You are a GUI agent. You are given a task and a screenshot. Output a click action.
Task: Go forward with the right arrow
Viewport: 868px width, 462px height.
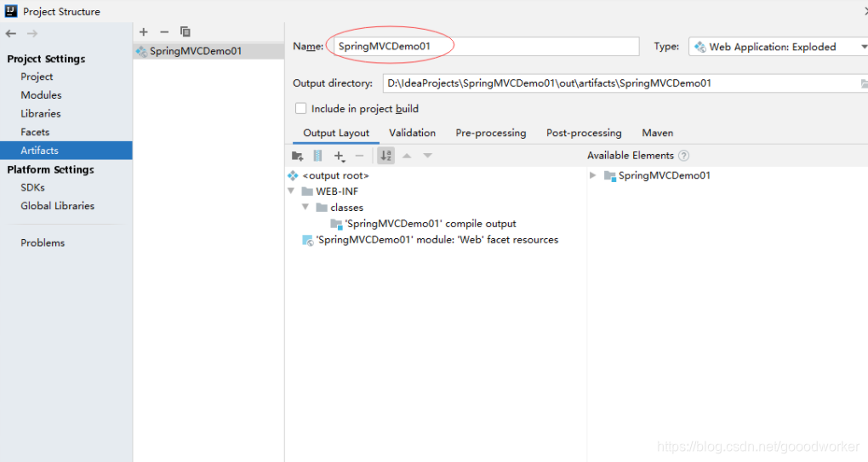[32, 34]
